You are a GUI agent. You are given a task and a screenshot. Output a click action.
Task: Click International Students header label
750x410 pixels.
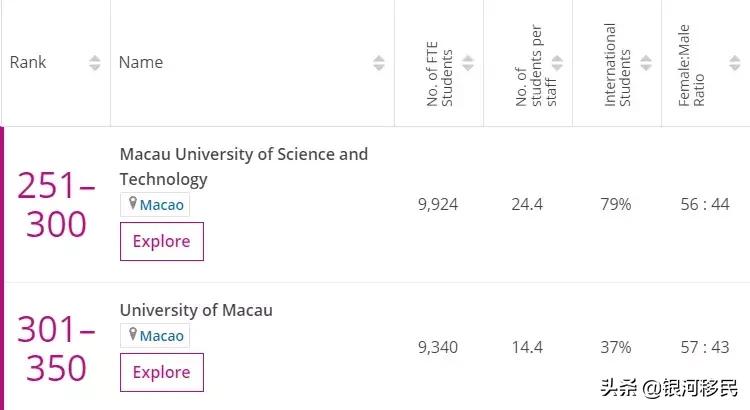(x=617, y=65)
